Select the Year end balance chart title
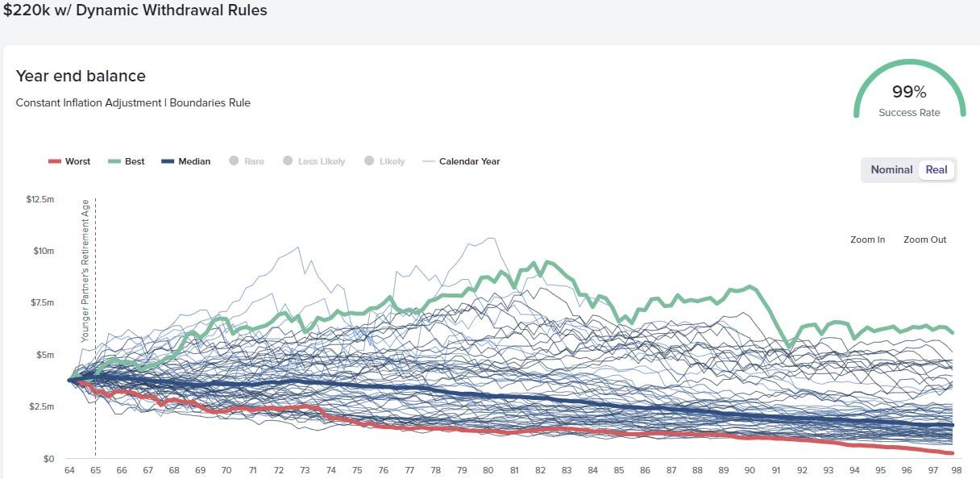 coord(81,76)
